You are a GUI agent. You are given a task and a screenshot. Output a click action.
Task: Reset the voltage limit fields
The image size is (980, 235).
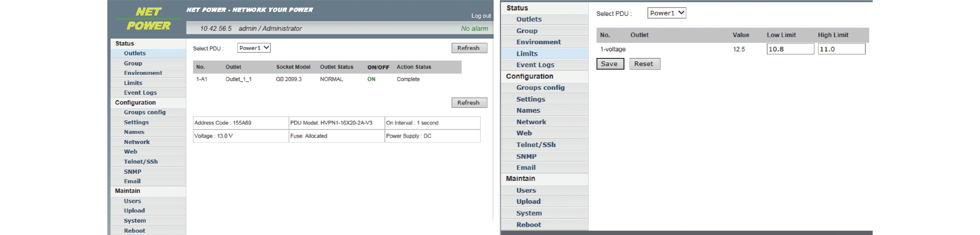point(644,64)
